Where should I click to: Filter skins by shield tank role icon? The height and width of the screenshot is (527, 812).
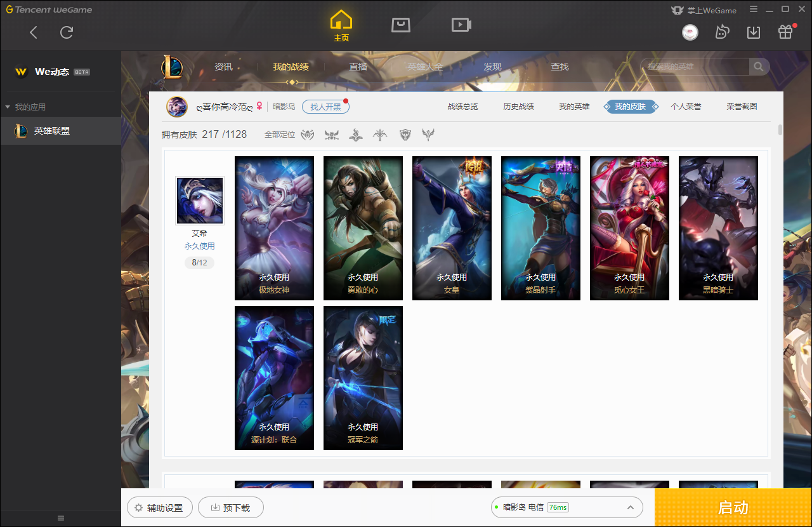click(x=405, y=135)
